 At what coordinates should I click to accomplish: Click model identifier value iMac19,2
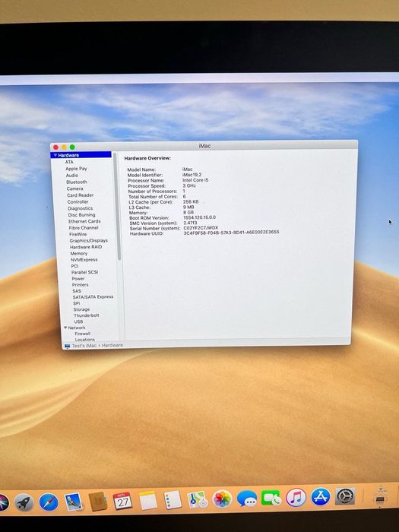[192, 174]
